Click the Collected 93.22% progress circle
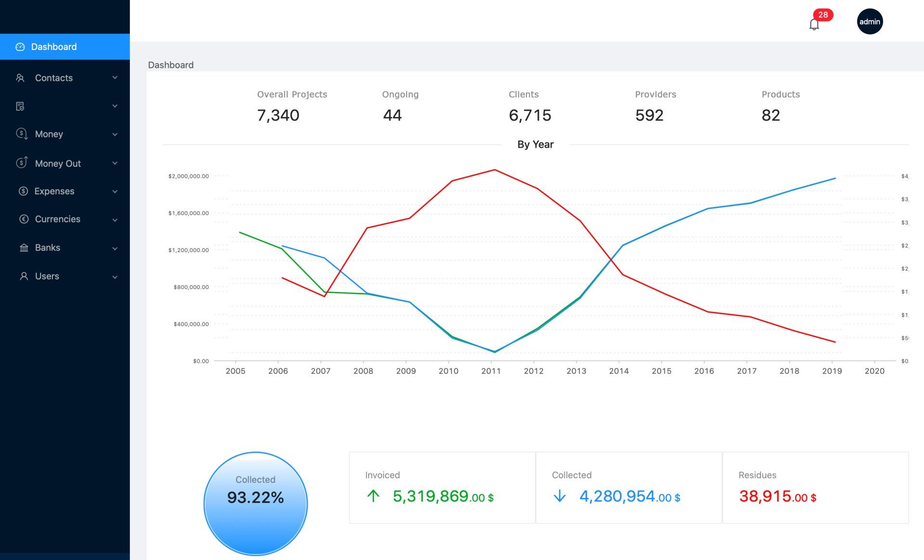 click(x=256, y=503)
